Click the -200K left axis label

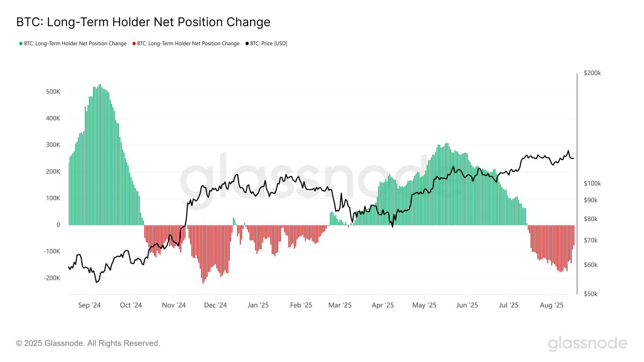point(52,278)
